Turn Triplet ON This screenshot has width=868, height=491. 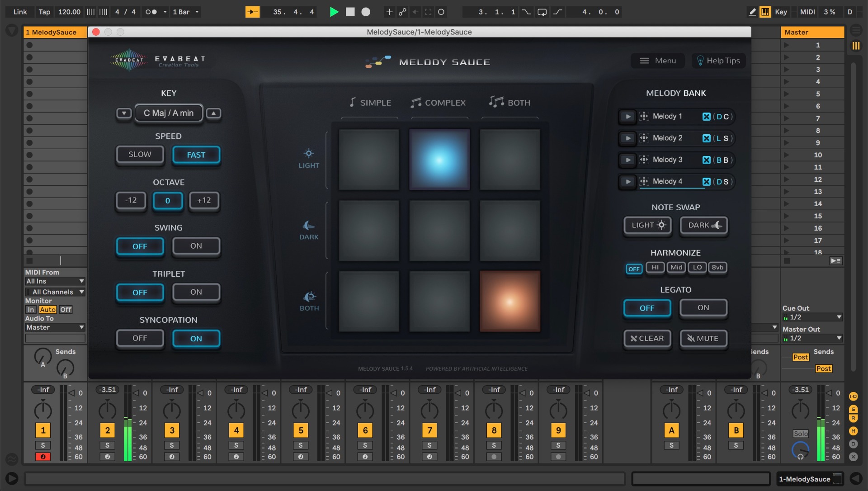point(196,293)
